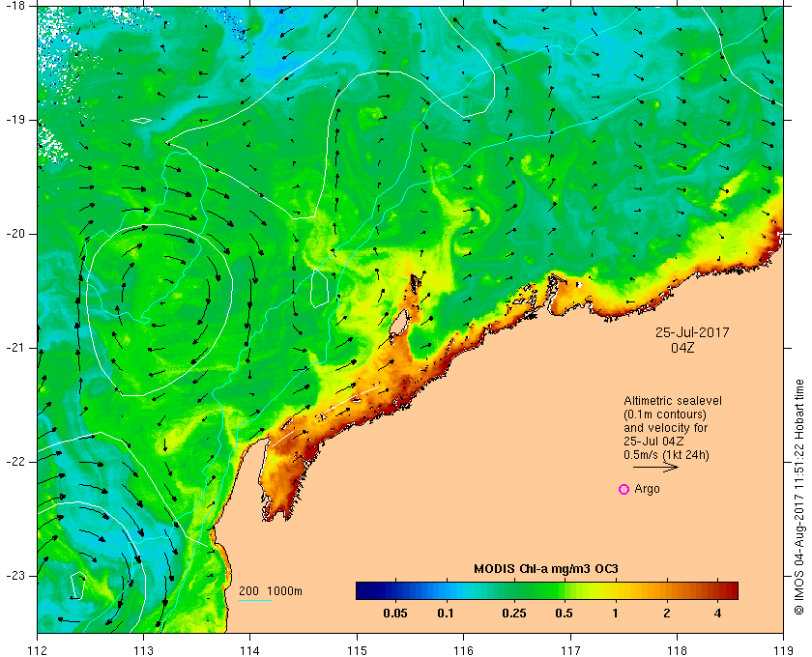Click the date label 25-Jul-2017
Image resolution: width=812 pixels, height=657 pixels.
coord(692,332)
